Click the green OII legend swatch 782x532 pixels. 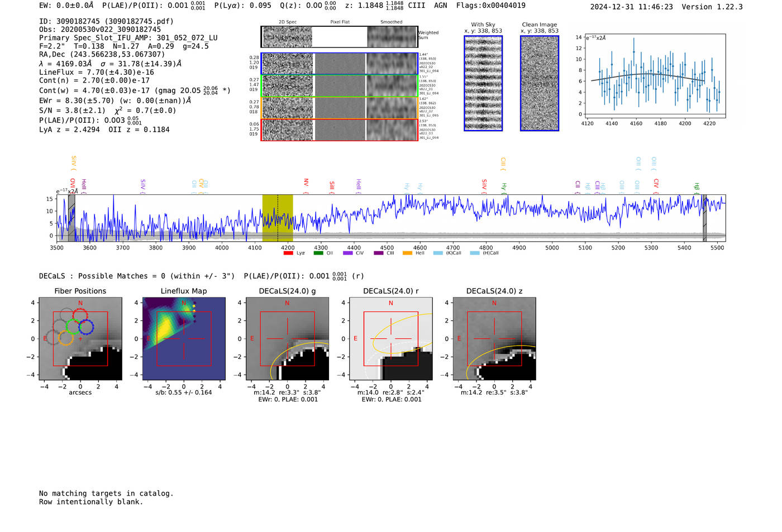pos(318,253)
